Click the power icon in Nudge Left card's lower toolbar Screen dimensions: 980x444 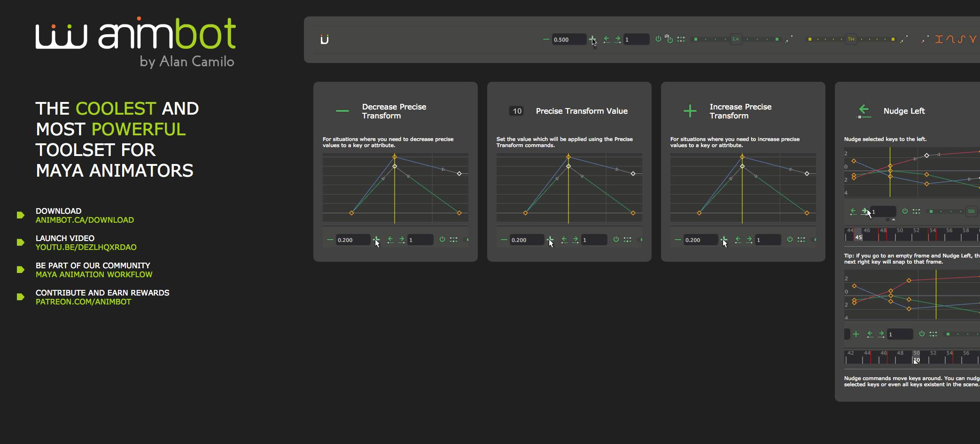click(x=922, y=334)
